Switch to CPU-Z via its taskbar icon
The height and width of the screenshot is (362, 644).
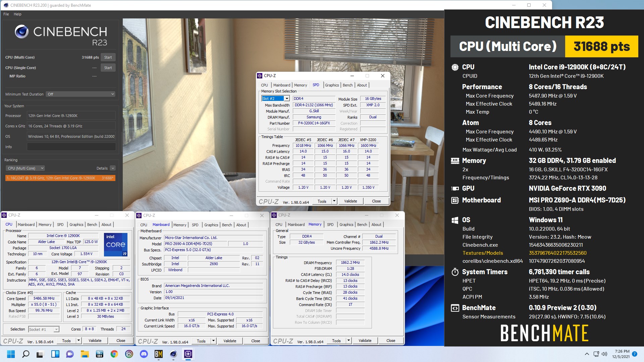tap(188, 354)
